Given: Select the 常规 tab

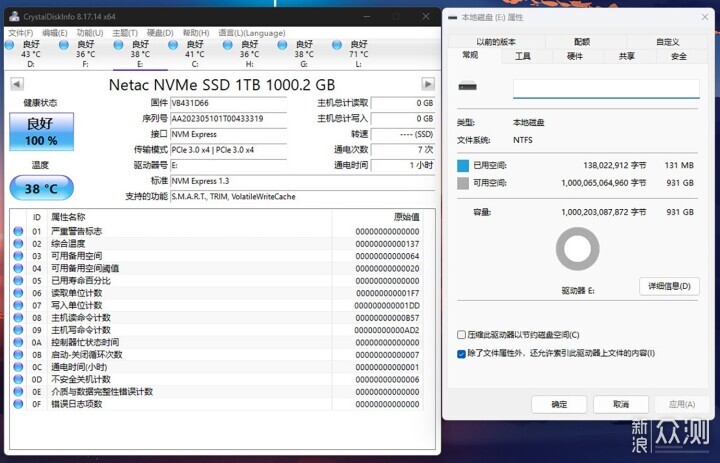Looking at the screenshot, I should (470, 56).
